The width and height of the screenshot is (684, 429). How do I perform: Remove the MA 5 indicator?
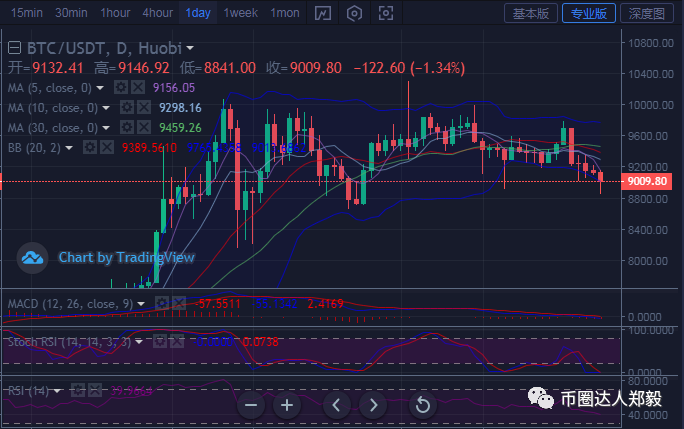click(138, 87)
